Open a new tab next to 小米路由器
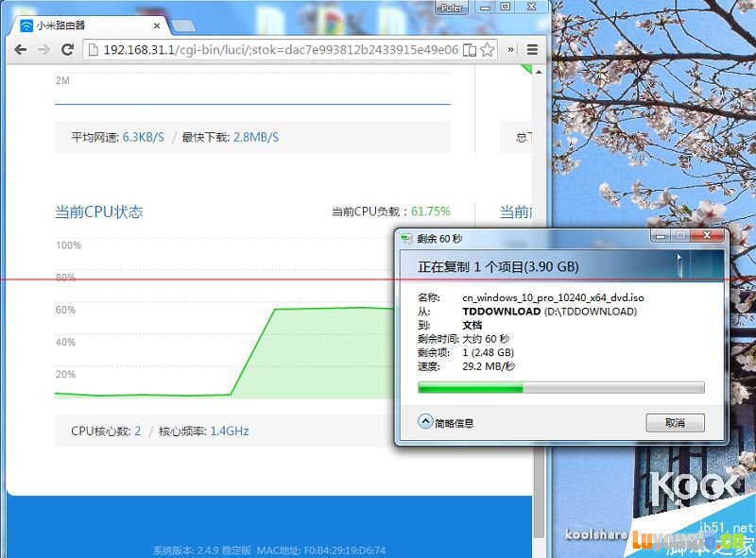This screenshot has height=558, width=756. [x=183, y=26]
